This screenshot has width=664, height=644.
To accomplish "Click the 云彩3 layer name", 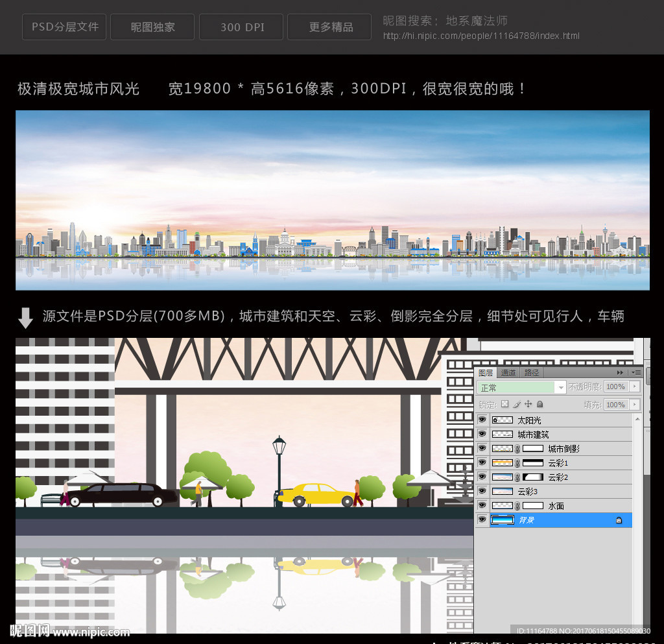I will point(528,492).
